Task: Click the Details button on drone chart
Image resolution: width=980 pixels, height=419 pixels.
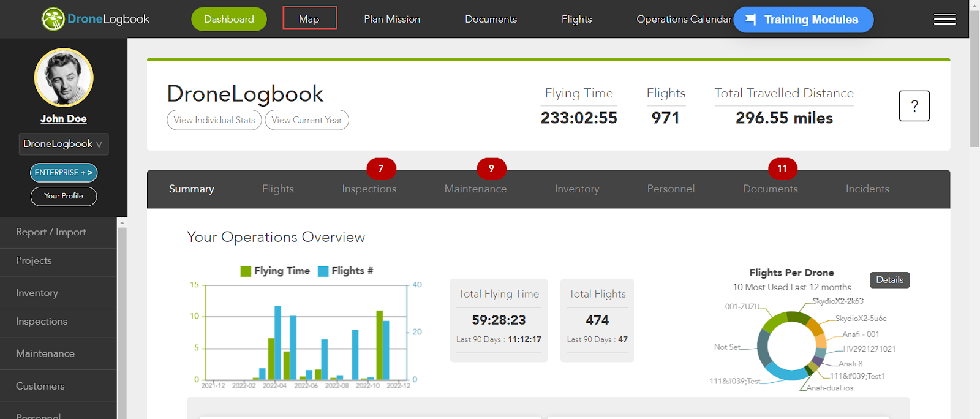Action: [889, 280]
